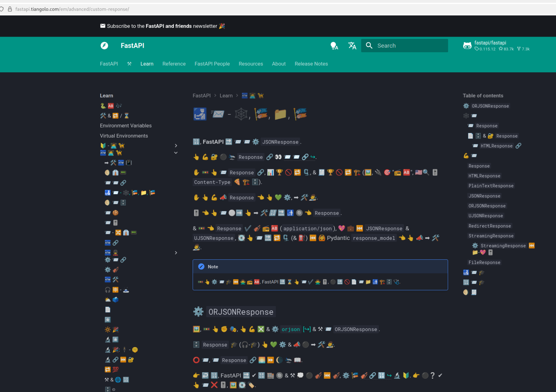Viewport: 556px width, 392px height.
Task: Open the cookie emoji sidebar item
Action: [x=112, y=213]
